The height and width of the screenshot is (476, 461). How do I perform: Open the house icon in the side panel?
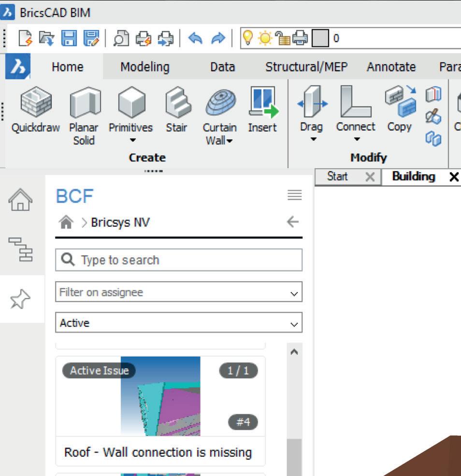click(x=20, y=200)
